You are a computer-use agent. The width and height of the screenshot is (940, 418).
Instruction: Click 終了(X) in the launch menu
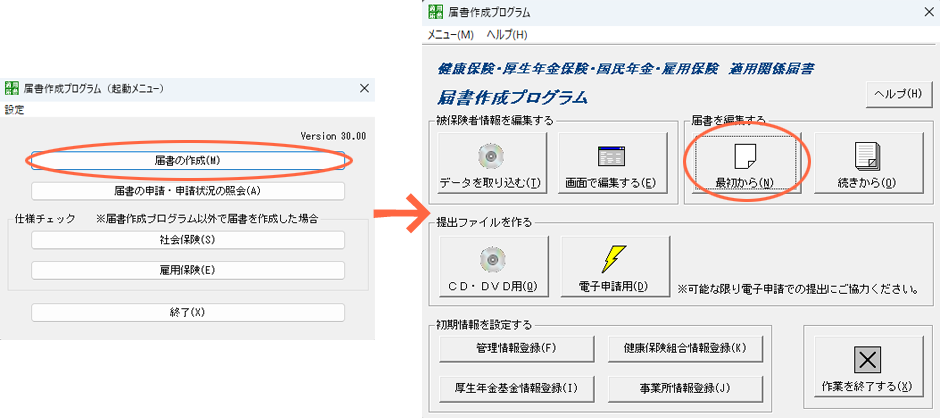[188, 312]
